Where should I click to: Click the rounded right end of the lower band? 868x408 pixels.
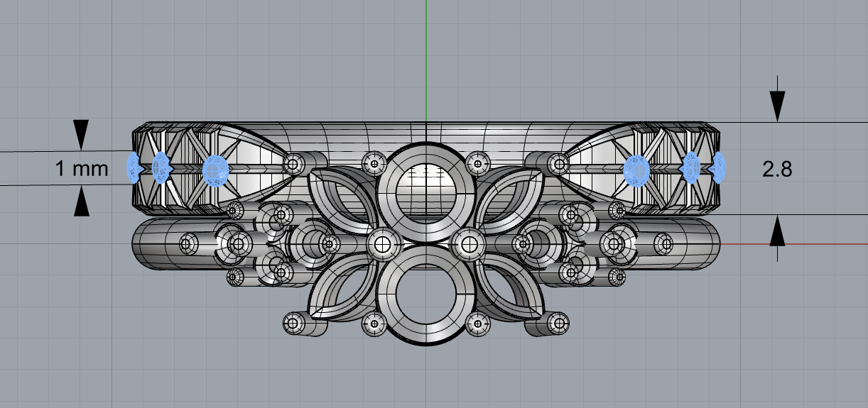709,244
